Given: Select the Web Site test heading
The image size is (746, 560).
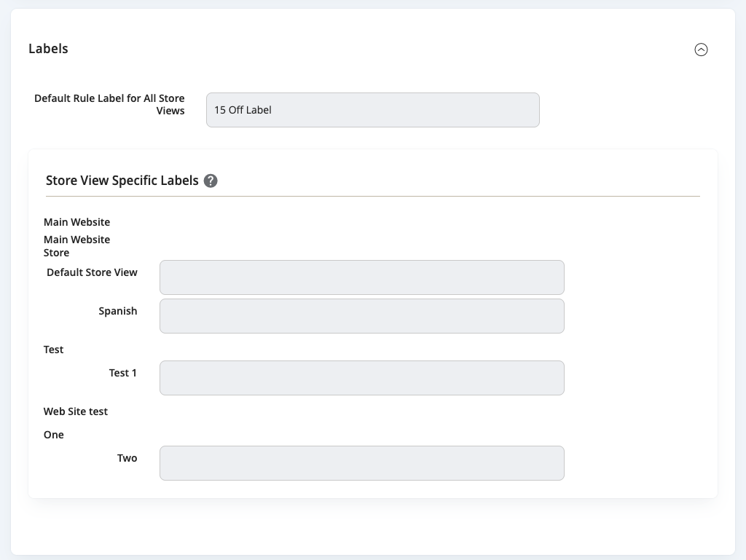Looking at the screenshot, I should 76,411.
